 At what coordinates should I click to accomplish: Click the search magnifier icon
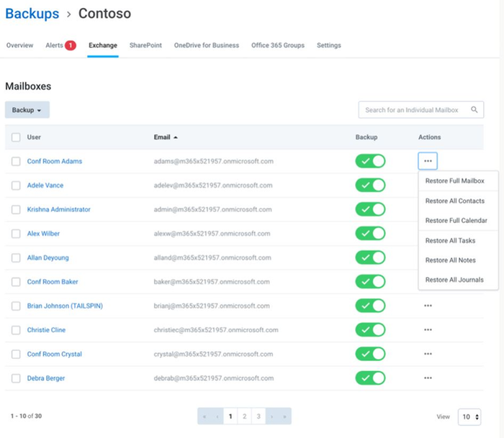click(x=474, y=110)
